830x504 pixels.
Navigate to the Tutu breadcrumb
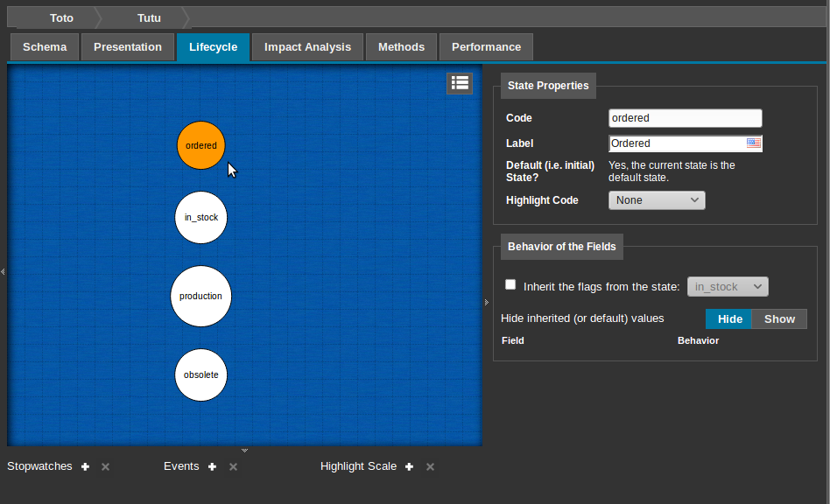[149, 17]
